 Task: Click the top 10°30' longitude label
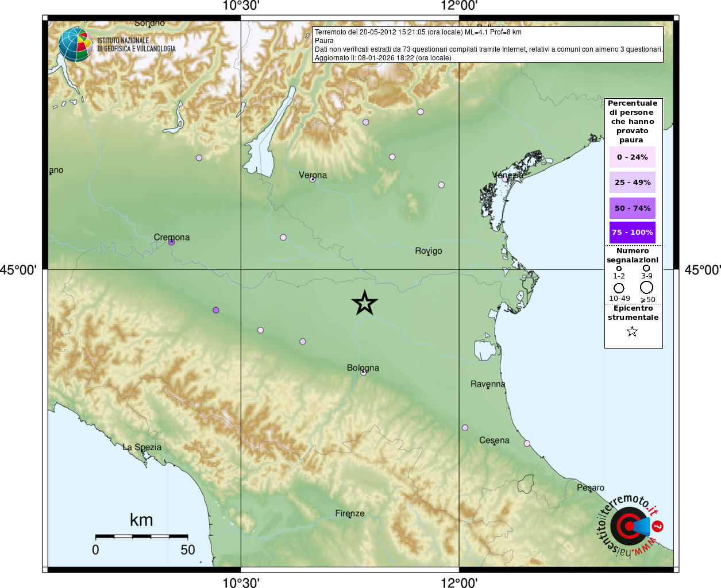click(x=241, y=6)
